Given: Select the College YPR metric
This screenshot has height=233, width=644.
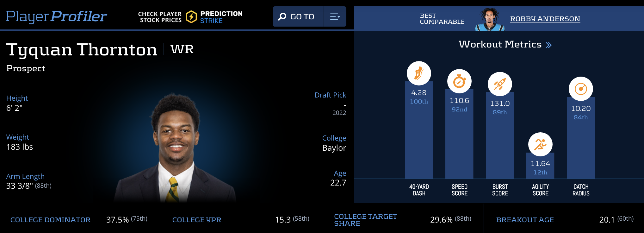Looking at the screenshot, I should [x=196, y=220].
